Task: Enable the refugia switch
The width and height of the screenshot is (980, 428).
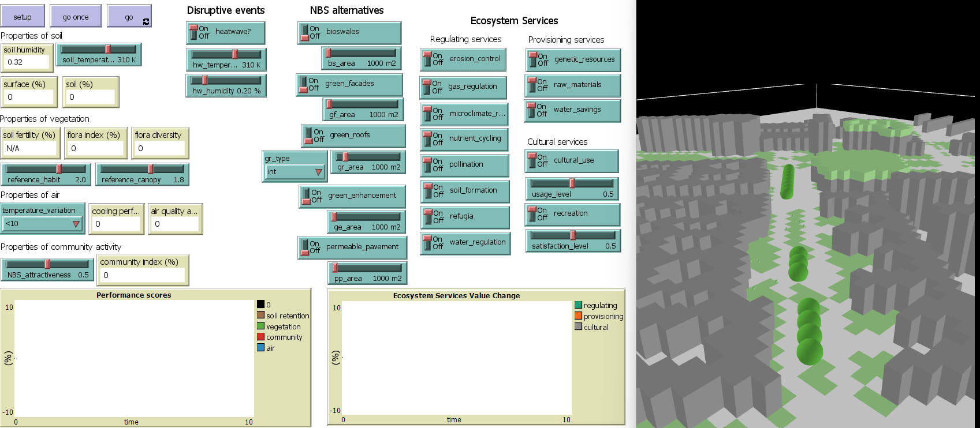Action: tap(465, 217)
